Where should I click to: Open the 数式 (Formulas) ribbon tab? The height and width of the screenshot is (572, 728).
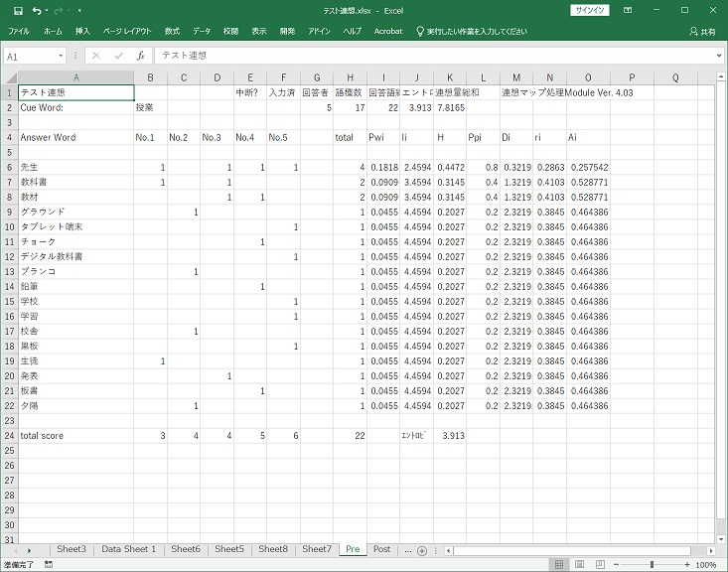point(172,32)
